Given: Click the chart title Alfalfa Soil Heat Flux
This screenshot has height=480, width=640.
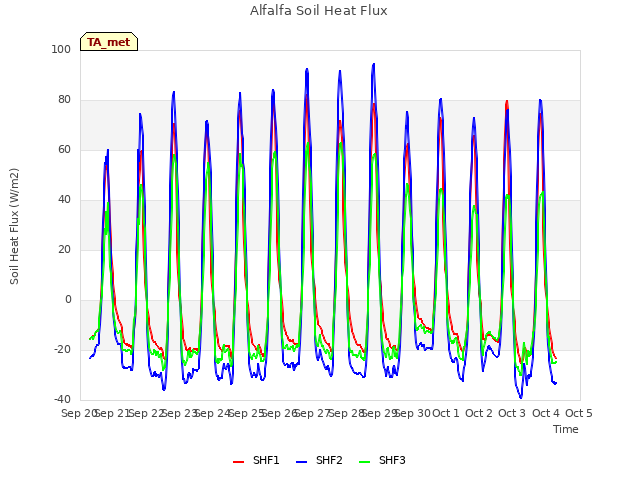Looking at the screenshot, I should [319, 10].
